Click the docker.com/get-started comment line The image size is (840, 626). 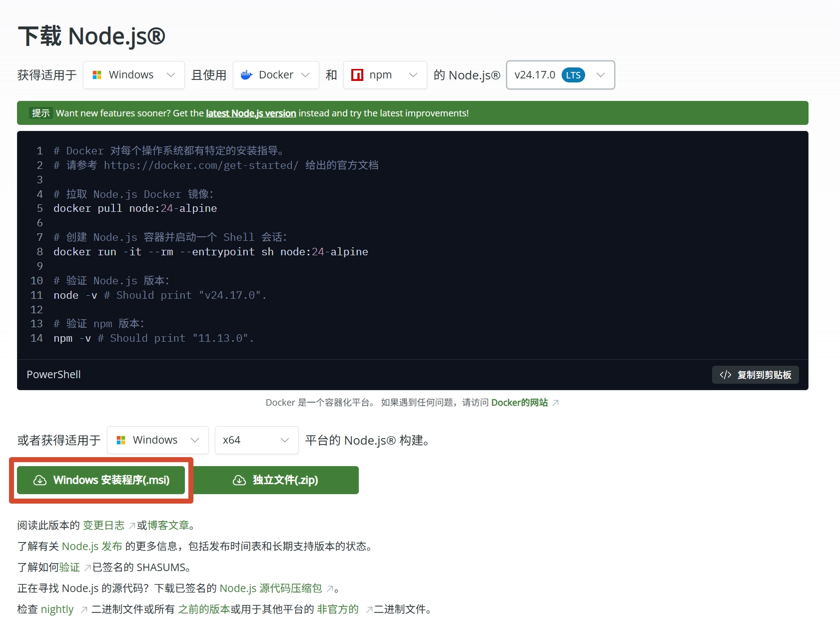[216, 165]
